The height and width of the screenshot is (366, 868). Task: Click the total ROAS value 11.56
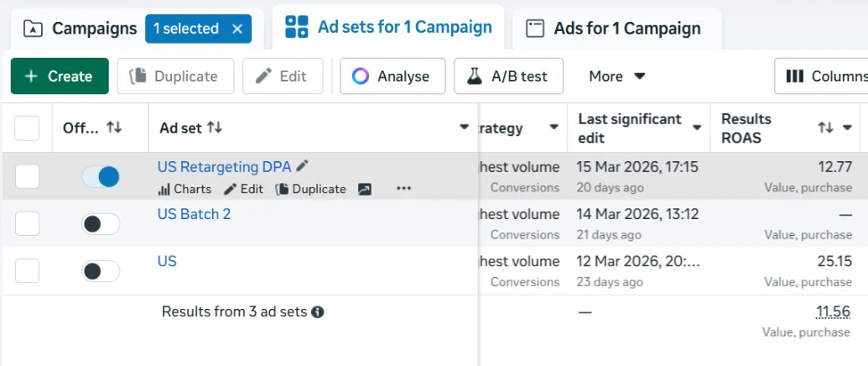(833, 311)
